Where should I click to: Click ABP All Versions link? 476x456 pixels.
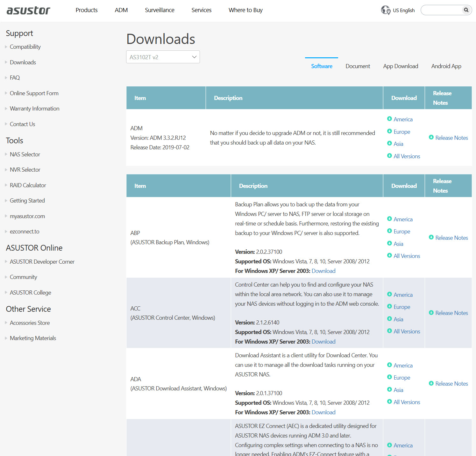coord(407,256)
